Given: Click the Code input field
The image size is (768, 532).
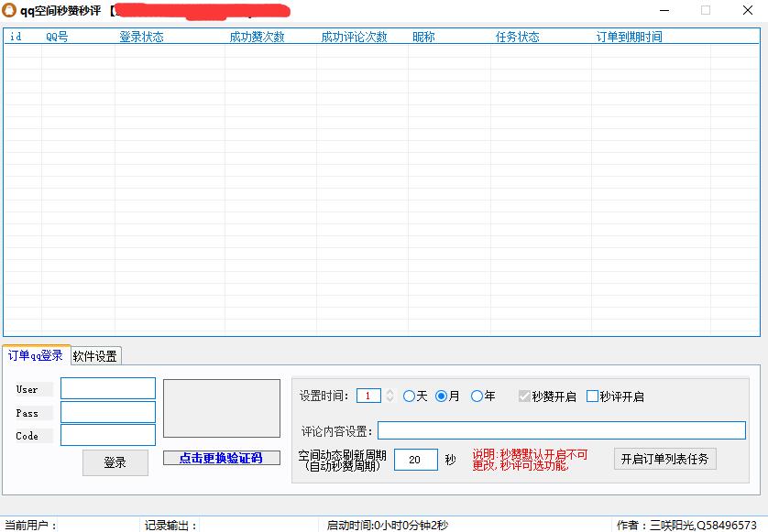Looking at the screenshot, I should coord(108,435).
